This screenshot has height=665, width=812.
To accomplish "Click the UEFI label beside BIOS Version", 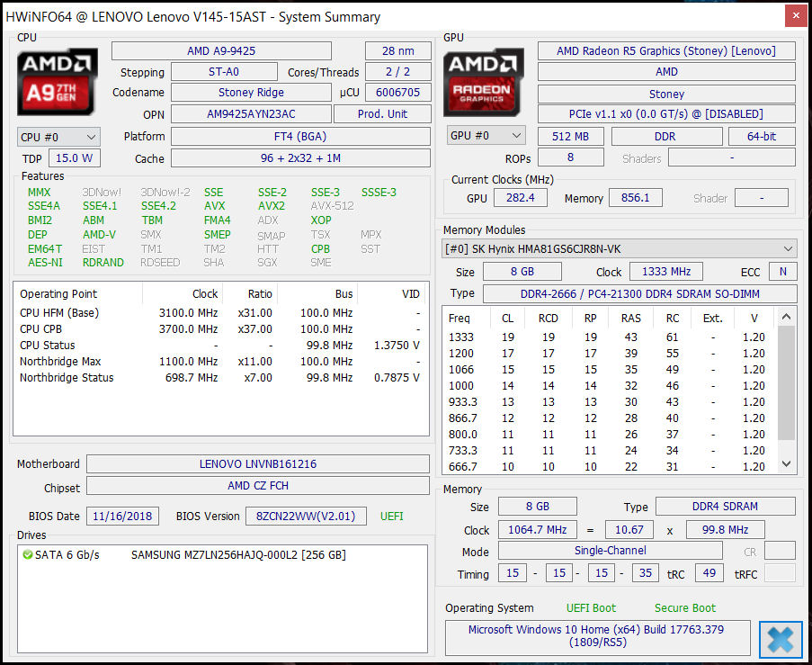I will click(391, 517).
